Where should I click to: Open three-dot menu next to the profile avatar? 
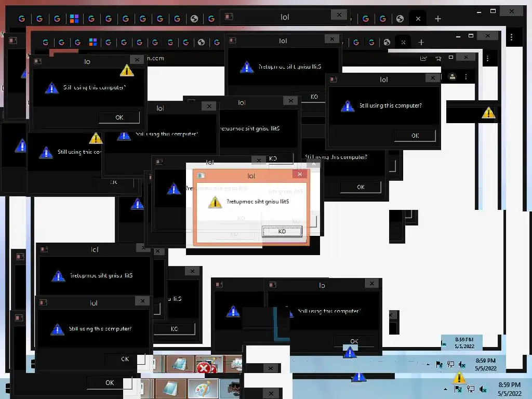(x=466, y=77)
